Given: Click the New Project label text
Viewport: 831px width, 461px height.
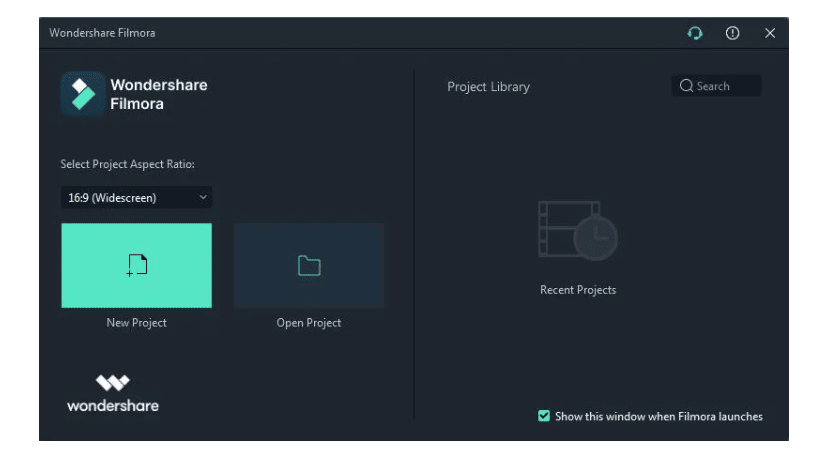Looking at the screenshot, I should tap(136, 323).
